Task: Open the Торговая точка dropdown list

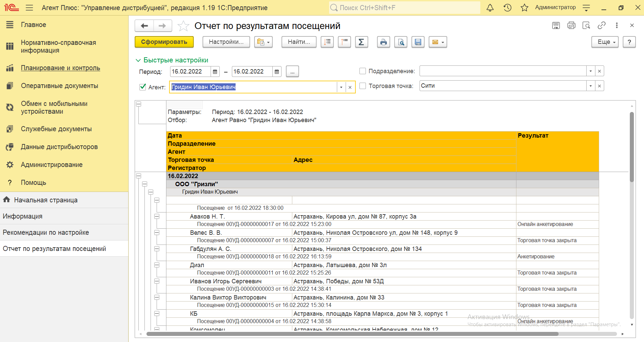Action: coord(590,86)
